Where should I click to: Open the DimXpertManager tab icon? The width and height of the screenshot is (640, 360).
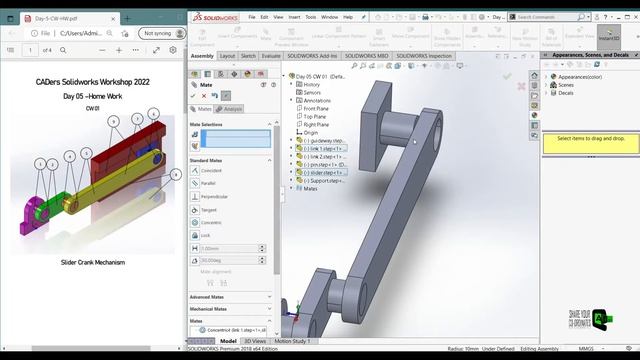(234, 74)
